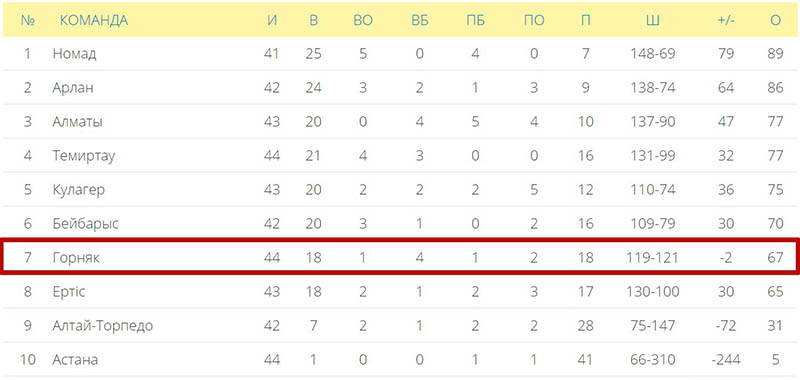The width and height of the screenshot is (800, 380).
Task: Click the № column header
Action: (28, 21)
